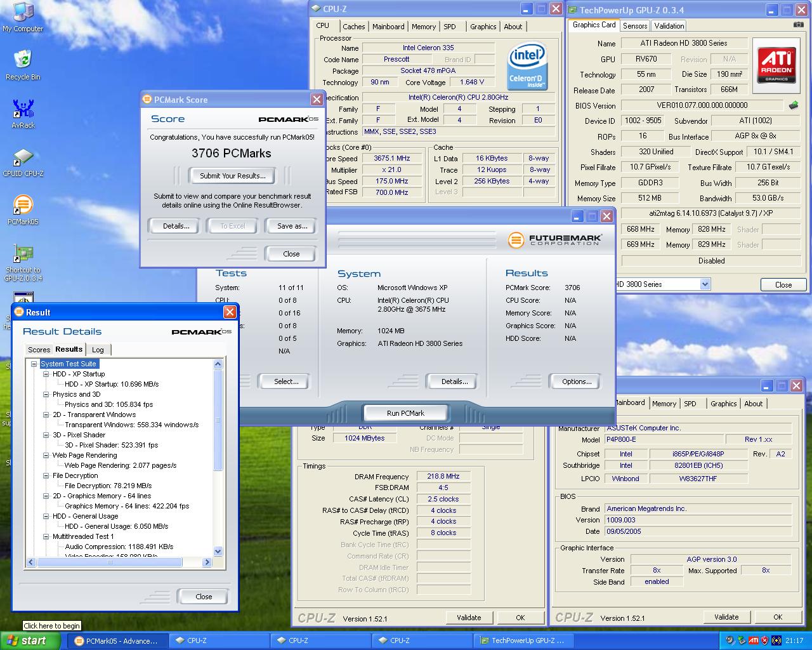Click Select button in PCMark05 Tests
The image size is (812, 650).
[286, 381]
